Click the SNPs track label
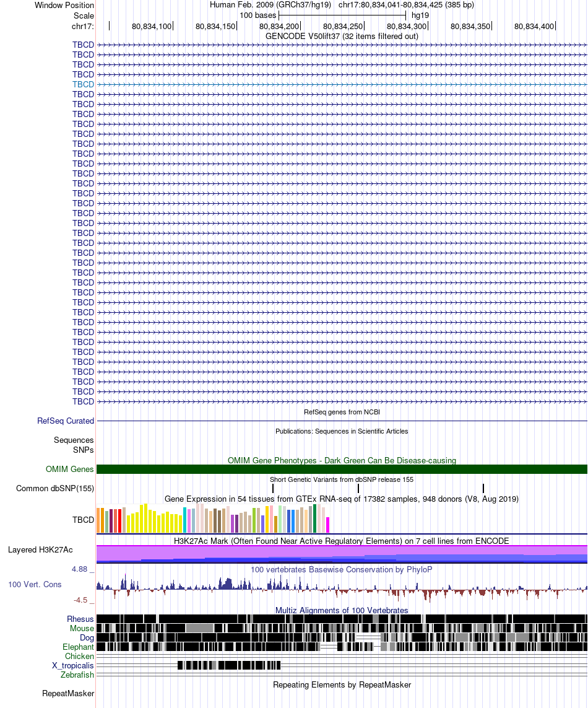Viewport: 588px width, 708px height. click(x=83, y=450)
